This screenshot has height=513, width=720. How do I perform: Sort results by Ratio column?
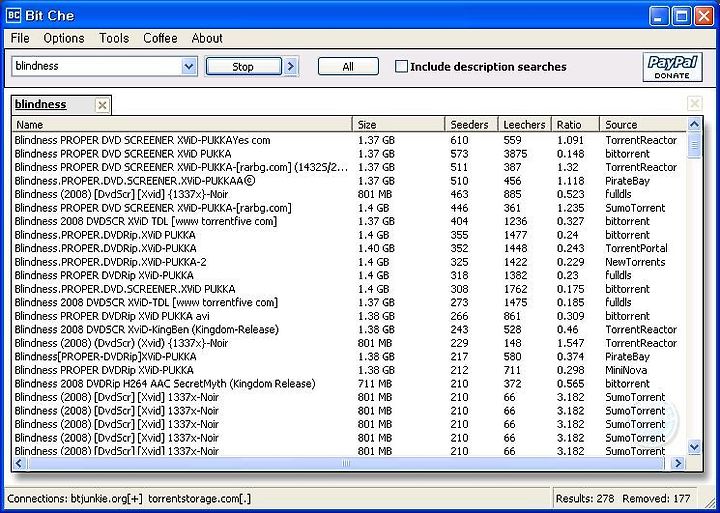point(575,124)
